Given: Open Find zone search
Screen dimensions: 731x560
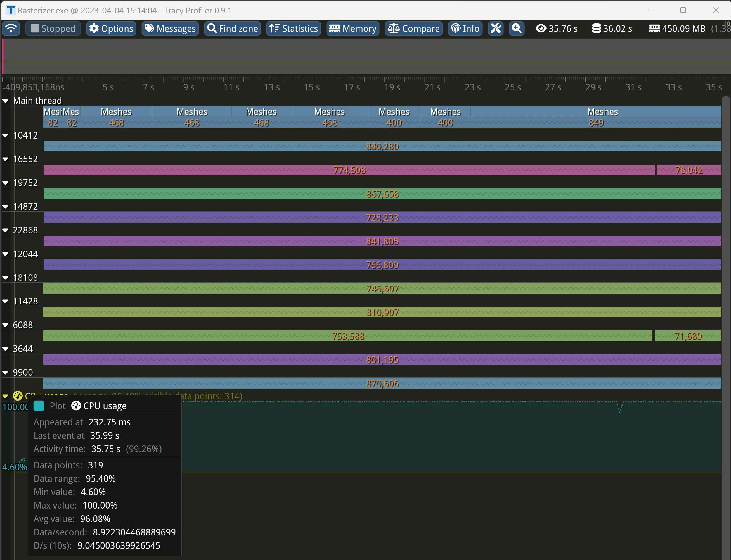Looking at the screenshot, I should click(x=232, y=28).
